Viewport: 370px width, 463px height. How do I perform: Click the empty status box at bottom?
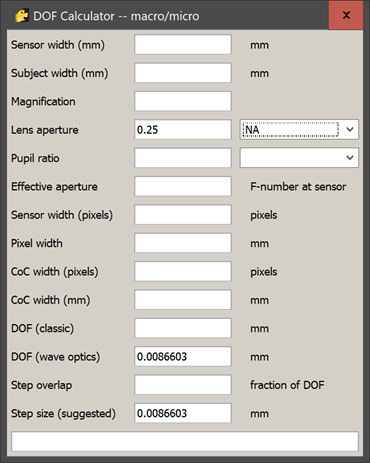[x=185, y=442]
